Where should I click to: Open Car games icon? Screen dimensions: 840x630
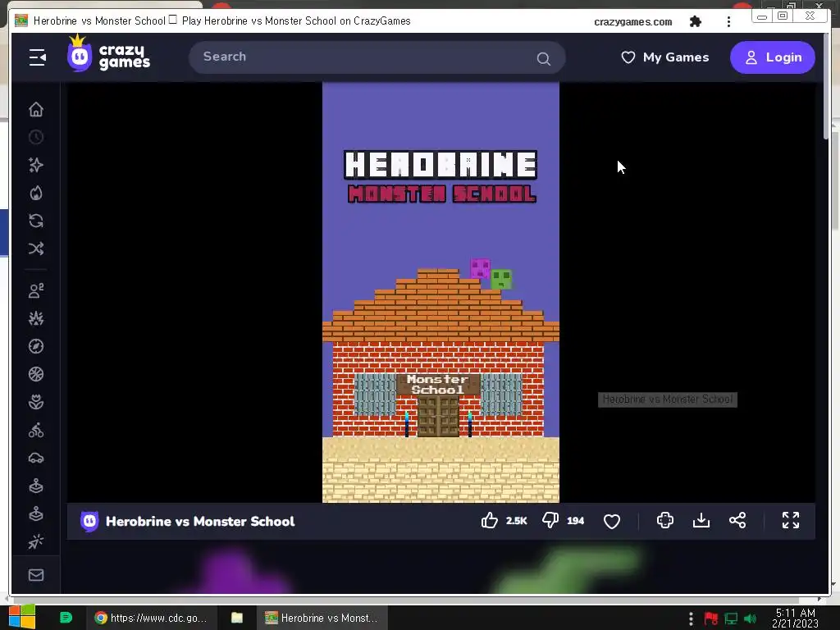[x=36, y=458]
